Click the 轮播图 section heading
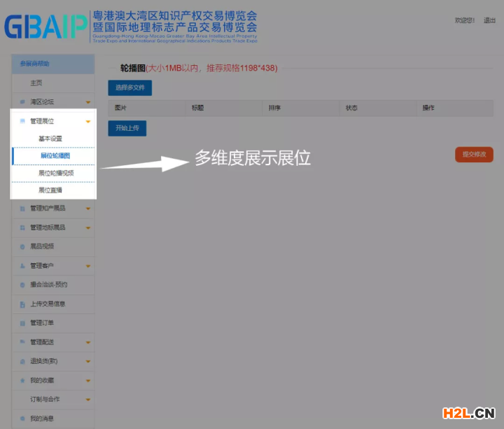504x429 pixels. click(x=133, y=68)
